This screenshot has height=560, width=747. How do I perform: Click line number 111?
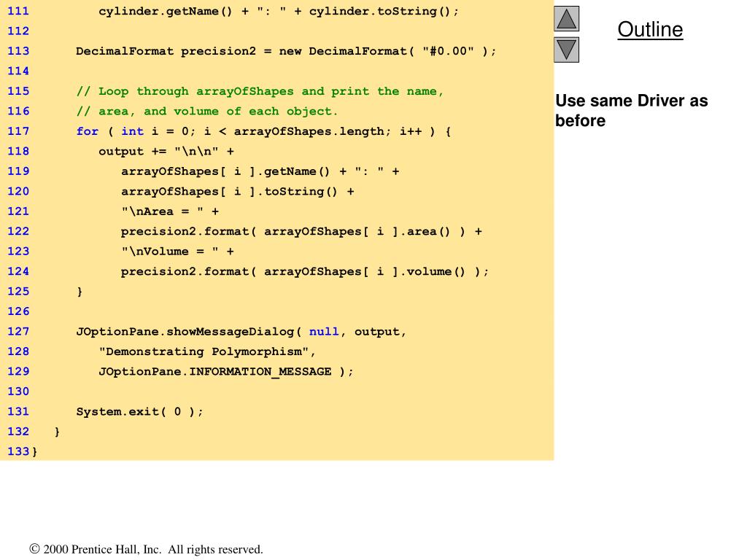[x=18, y=11]
